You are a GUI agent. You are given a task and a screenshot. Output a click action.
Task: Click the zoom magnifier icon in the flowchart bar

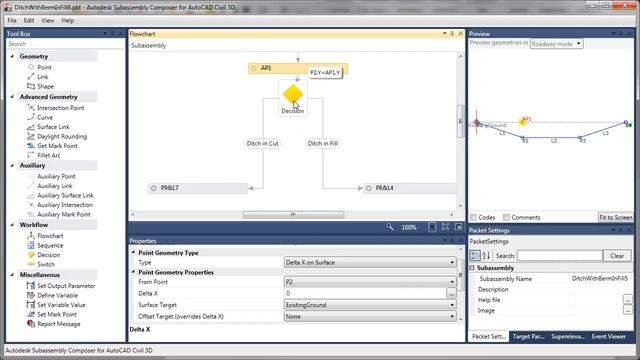coord(390,227)
